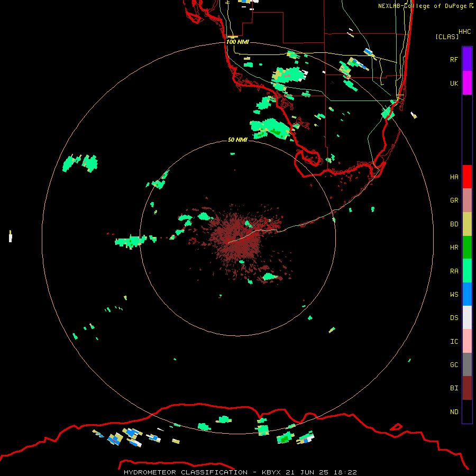
Task: Click the WS blue legend swatch
Action: pos(467,294)
